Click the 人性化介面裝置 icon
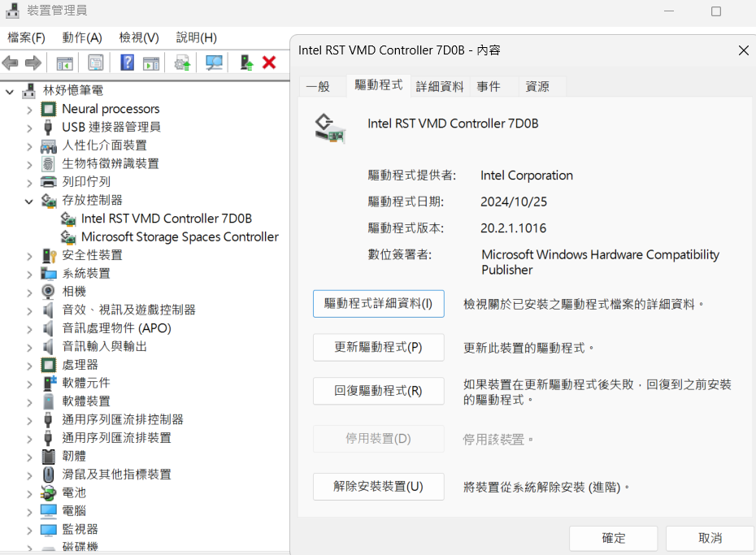Screen dimensions: 756x555 coord(49,145)
